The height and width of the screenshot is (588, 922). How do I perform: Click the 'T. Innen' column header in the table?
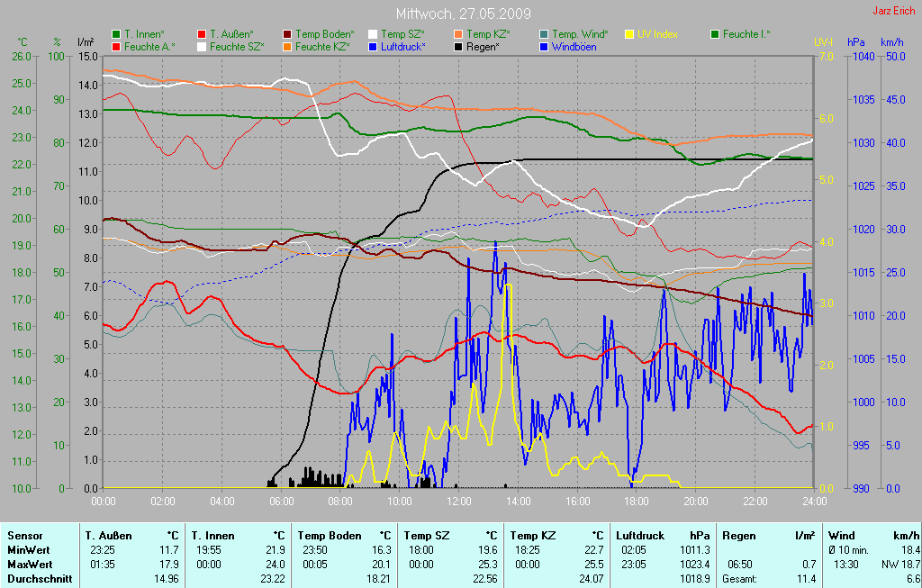[212, 536]
